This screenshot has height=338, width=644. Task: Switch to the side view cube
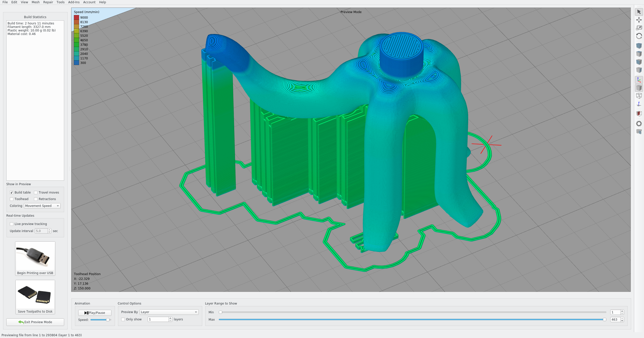click(639, 70)
